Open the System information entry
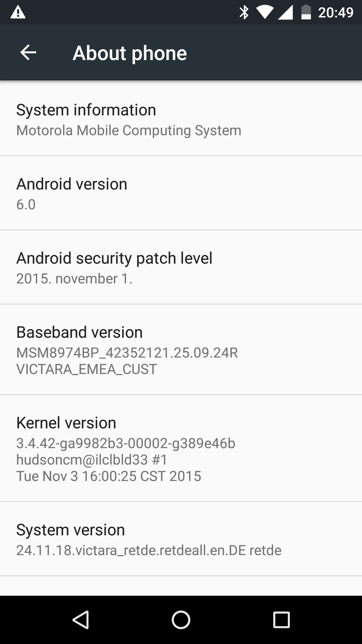Viewport: 362px width, 644px height. 181,119
